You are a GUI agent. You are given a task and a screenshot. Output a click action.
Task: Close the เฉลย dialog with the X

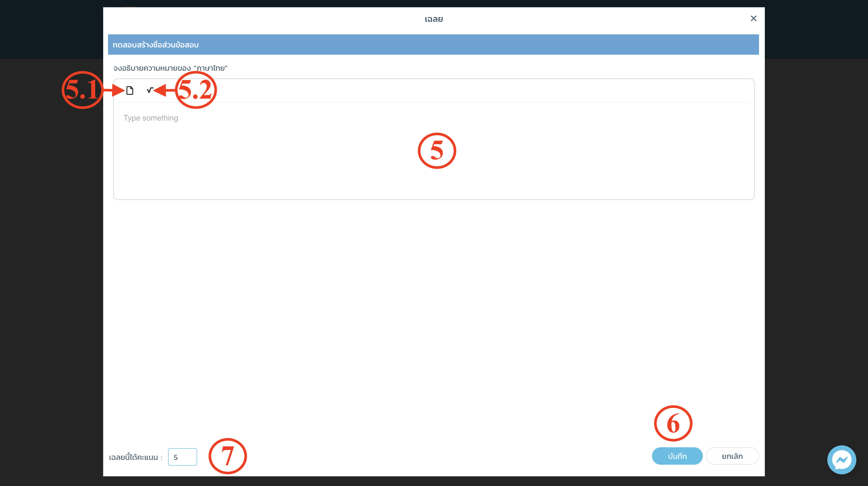coord(753,19)
